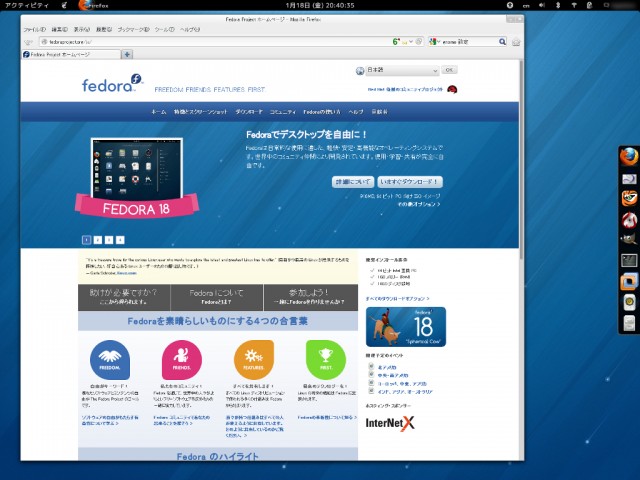The width and height of the screenshot is (640, 480).
Task: Click the Features orange circle icon
Action: 253,360
